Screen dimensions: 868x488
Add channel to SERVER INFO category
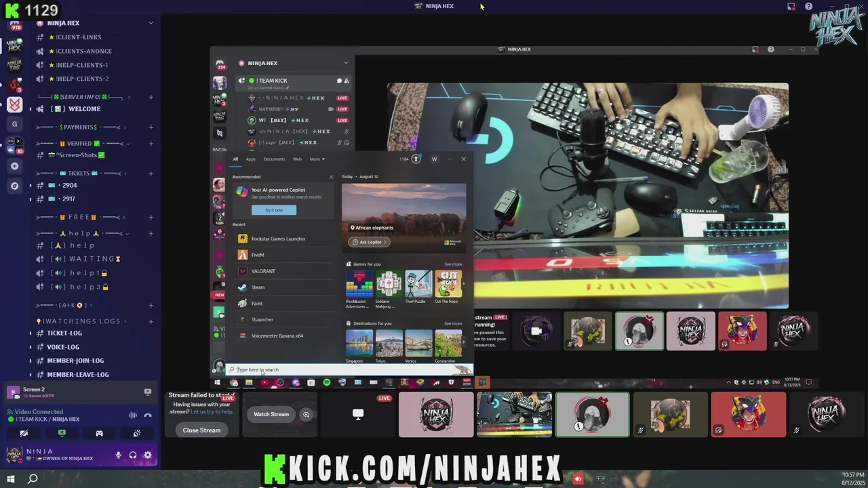click(151, 97)
